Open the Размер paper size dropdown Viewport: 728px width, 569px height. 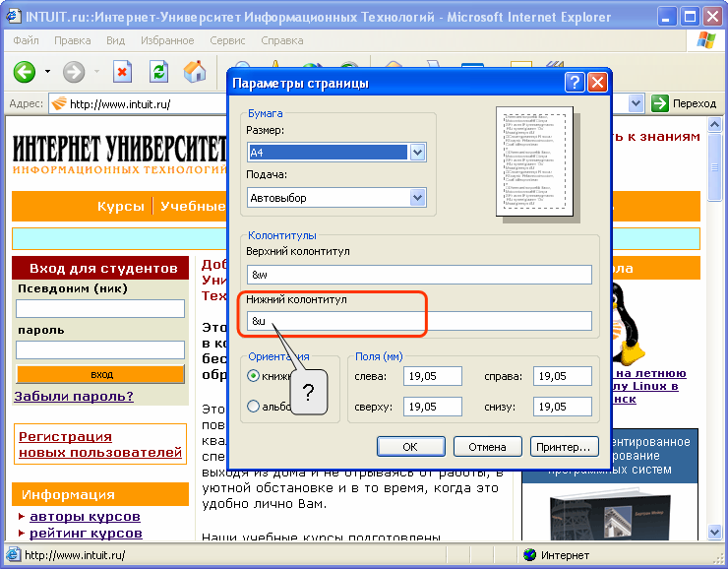click(x=417, y=153)
